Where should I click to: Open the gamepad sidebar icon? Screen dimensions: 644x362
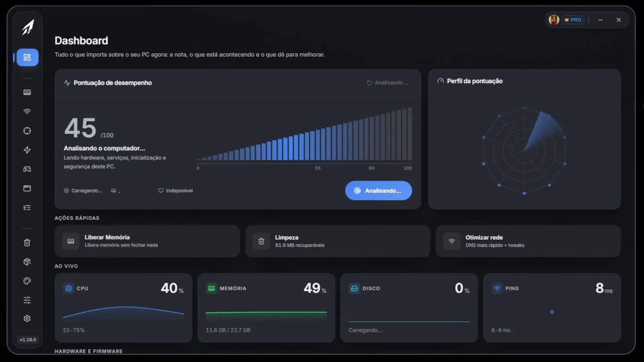pyautogui.click(x=27, y=169)
